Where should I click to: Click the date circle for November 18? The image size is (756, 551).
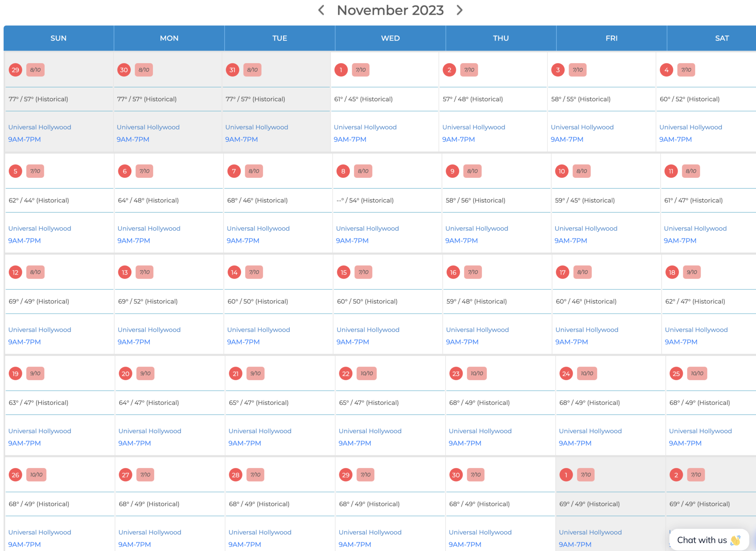click(x=672, y=272)
